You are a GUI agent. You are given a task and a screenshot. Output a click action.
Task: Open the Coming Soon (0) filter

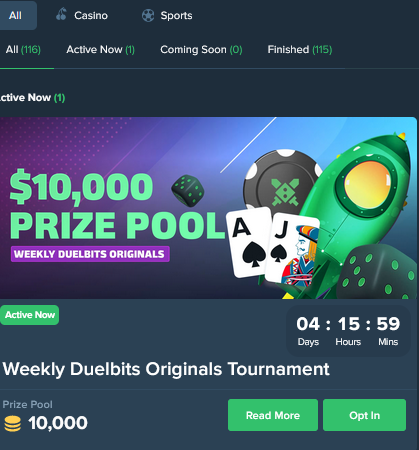click(201, 50)
